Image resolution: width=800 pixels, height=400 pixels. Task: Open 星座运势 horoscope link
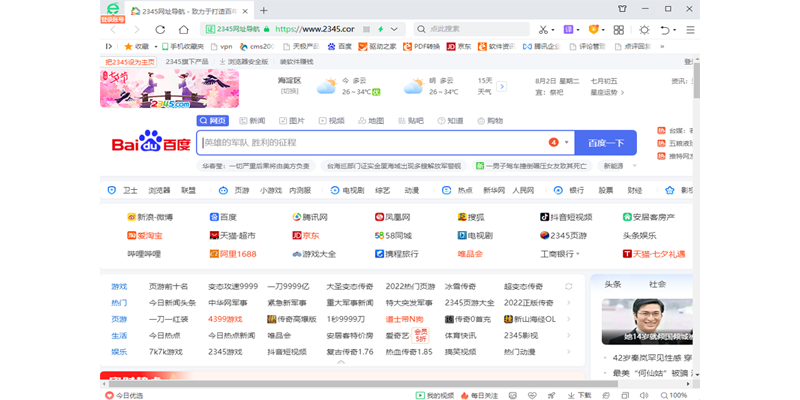click(607, 93)
